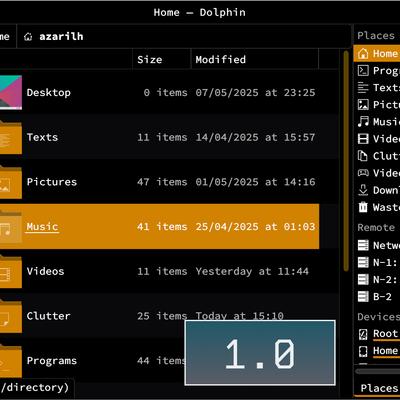Open the Desktop folder icon
Screen dimensions: 400x400
point(11,92)
